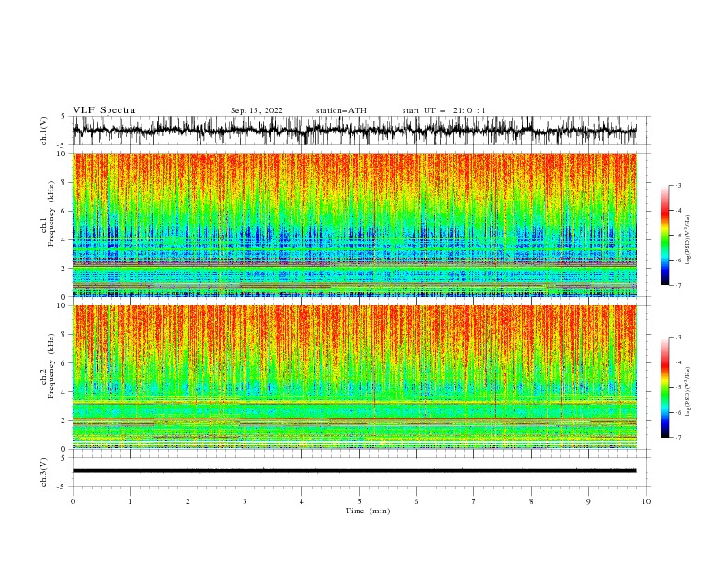This screenshot has width=728, height=563.
Task: Click the time axis tick label 3
Action: 245,501
